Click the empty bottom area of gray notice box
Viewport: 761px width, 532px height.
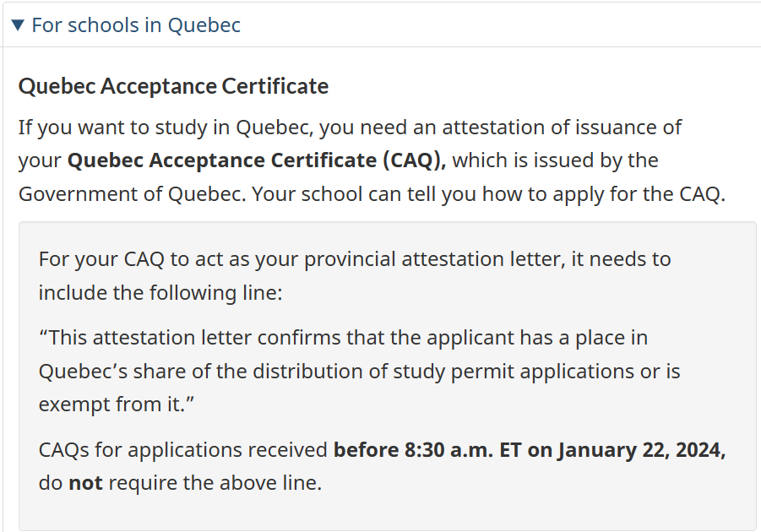coord(388,513)
